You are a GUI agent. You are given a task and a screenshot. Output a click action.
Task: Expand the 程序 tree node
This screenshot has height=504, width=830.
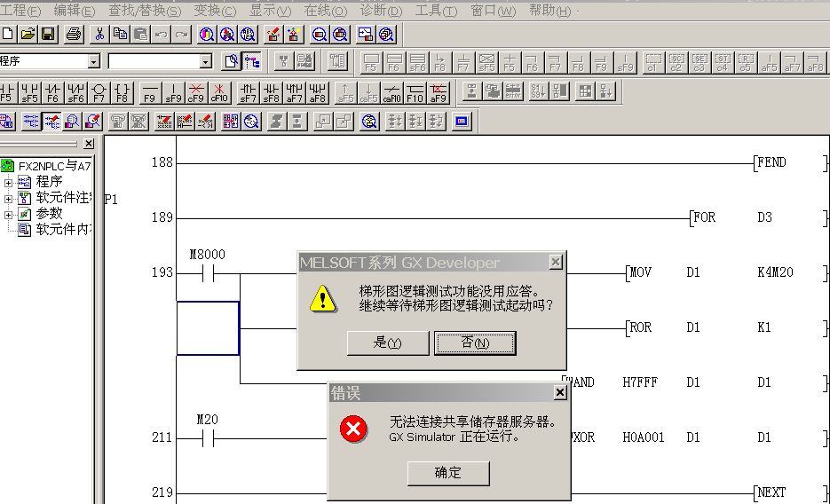pyautogui.click(x=9, y=182)
